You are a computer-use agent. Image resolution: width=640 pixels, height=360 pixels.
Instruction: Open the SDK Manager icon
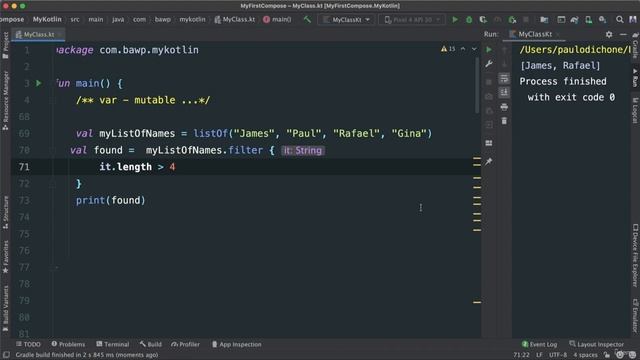[x=602, y=19]
